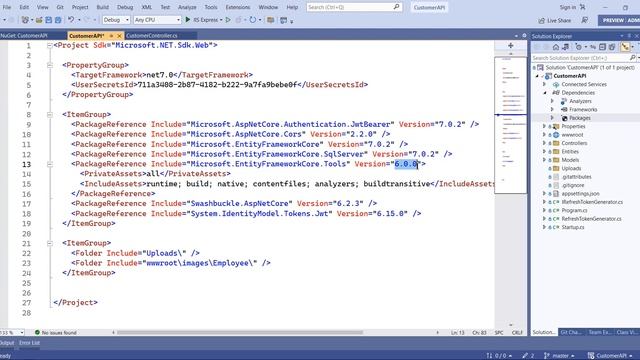Select the Controllers folder in Solution Explorer

tap(574, 143)
